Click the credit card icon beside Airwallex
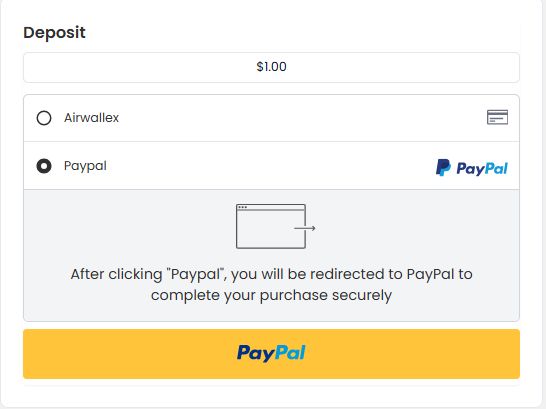This screenshot has height=409, width=546. click(497, 117)
